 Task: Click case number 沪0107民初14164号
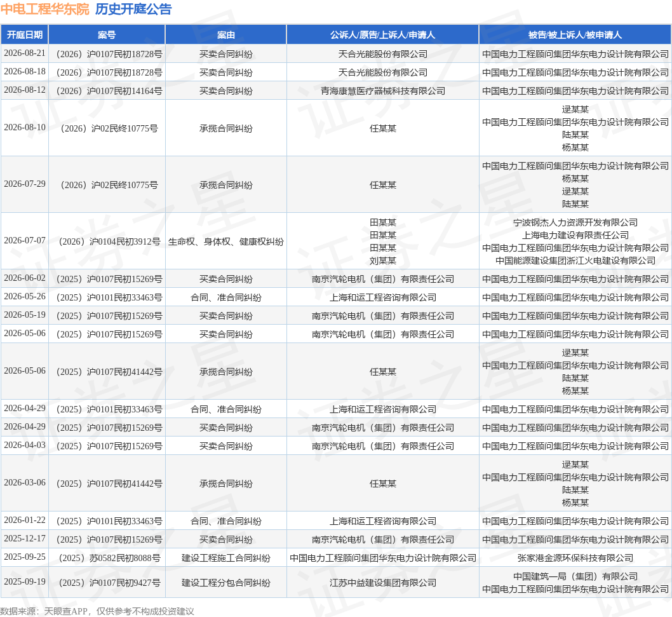tap(110, 91)
